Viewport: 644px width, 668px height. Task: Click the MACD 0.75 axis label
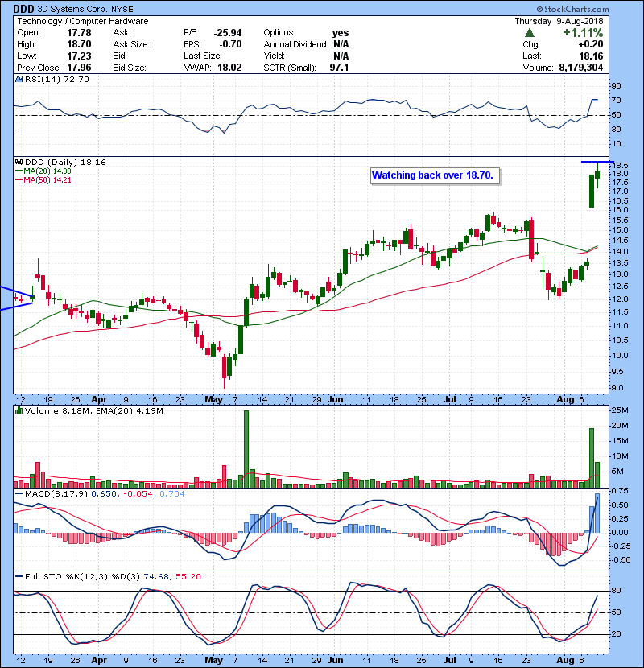click(x=620, y=491)
